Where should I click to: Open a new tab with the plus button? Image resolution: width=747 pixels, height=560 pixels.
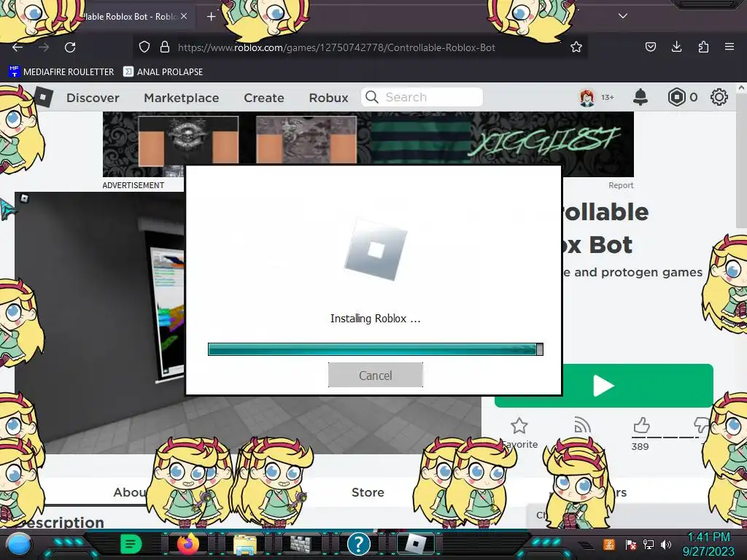click(x=211, y=17)
